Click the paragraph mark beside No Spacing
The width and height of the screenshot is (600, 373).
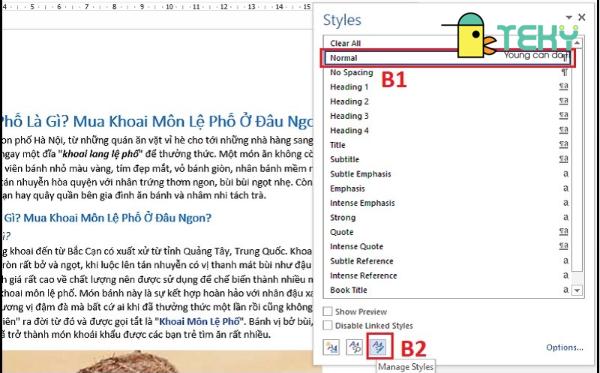tap(565, 72)
